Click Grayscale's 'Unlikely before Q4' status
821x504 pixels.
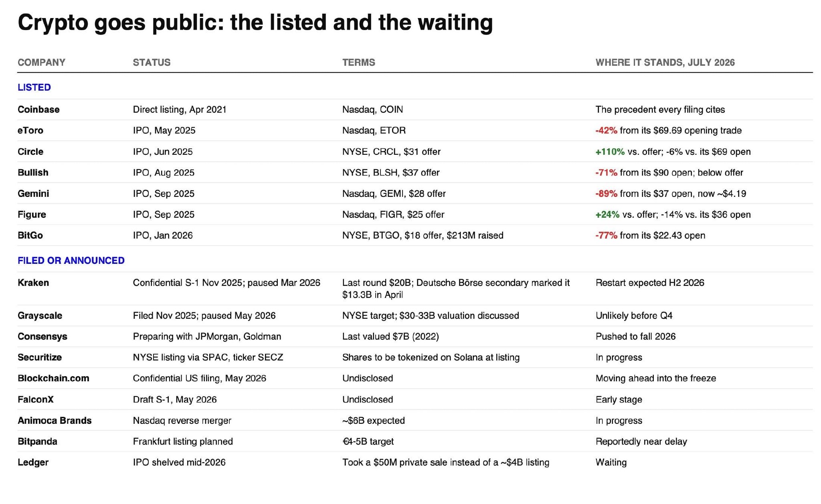634,316
